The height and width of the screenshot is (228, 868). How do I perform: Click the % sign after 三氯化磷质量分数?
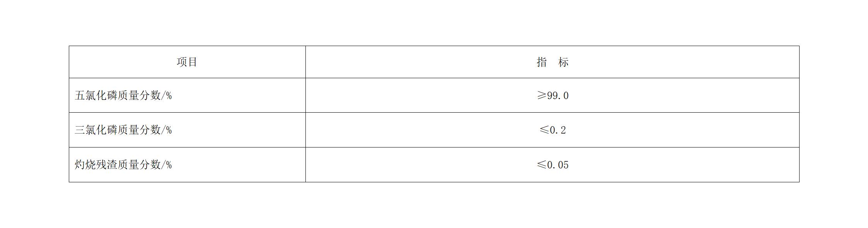point(168,130)
